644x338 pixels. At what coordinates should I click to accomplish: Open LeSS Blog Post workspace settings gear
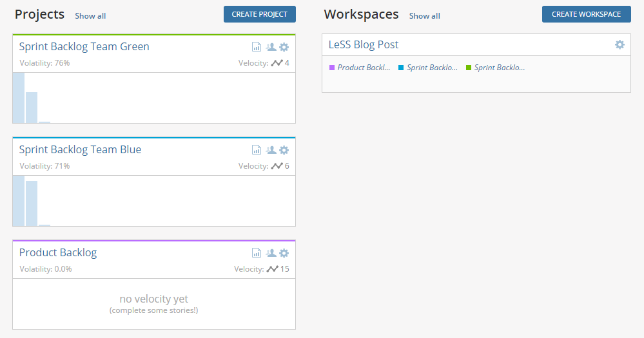[x=620, y=44]
